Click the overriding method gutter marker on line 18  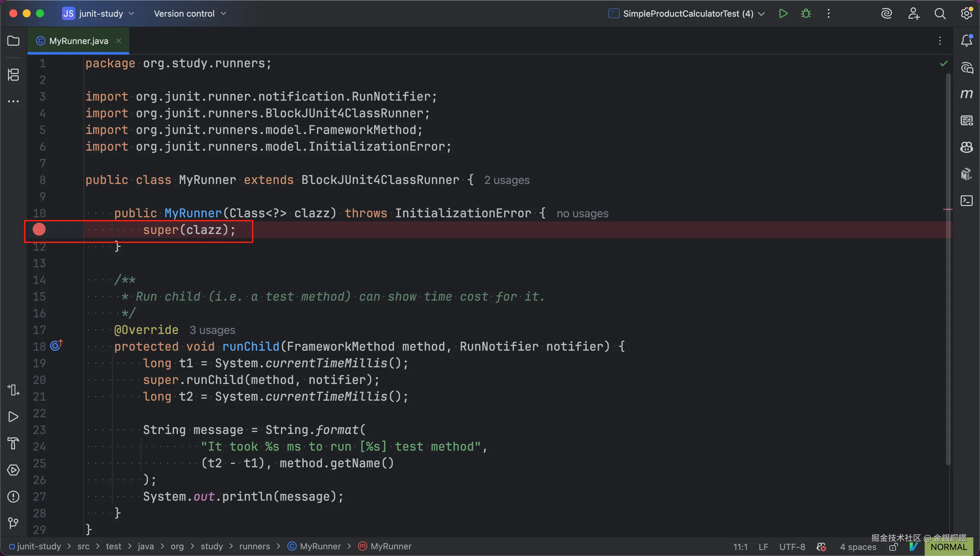point(56,346)
